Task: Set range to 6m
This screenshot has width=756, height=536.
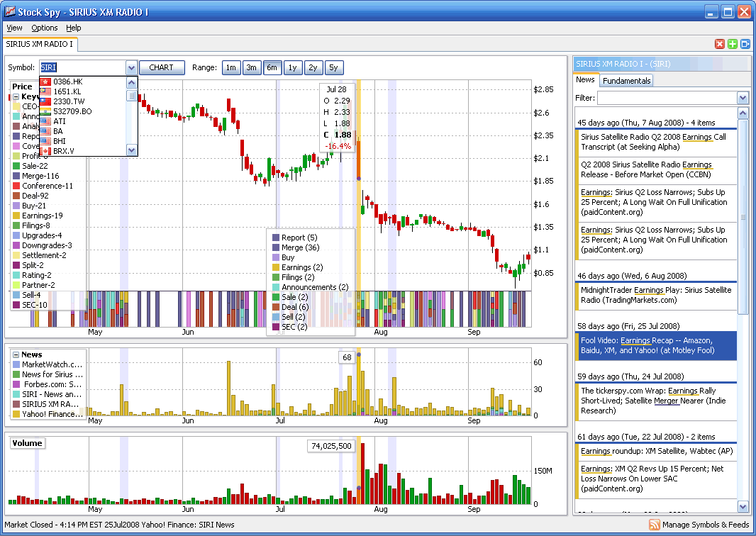Action: point(272,67)
